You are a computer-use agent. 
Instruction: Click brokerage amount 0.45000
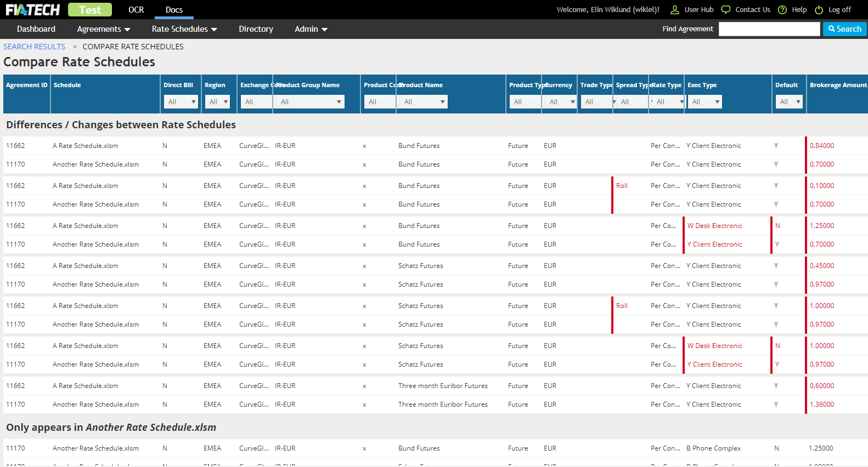[822, 266]
